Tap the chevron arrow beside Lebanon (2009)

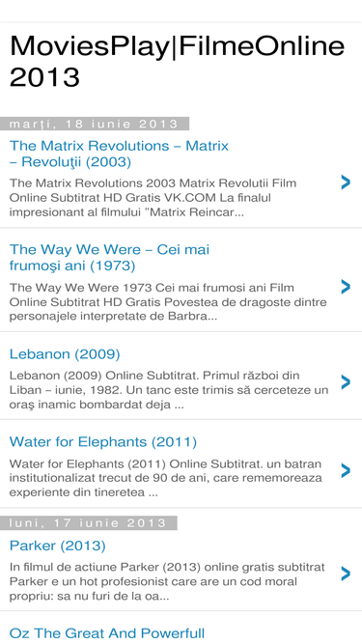pyautogui.click(x=346, y=382)
